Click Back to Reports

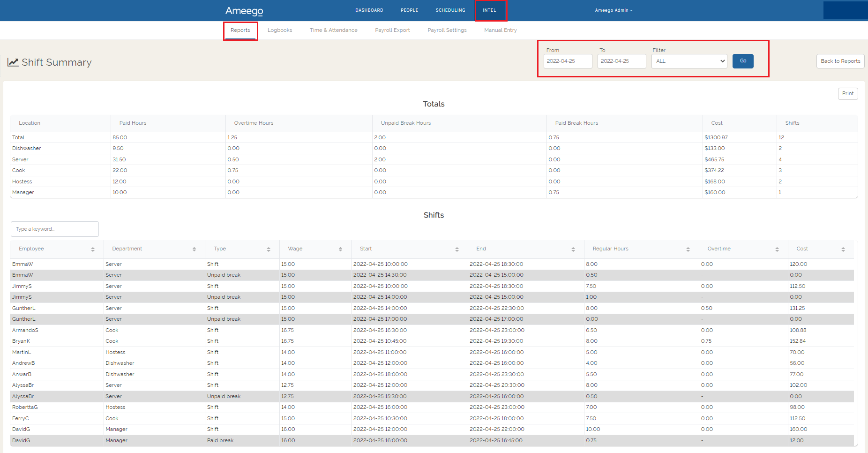click(840, 61)
